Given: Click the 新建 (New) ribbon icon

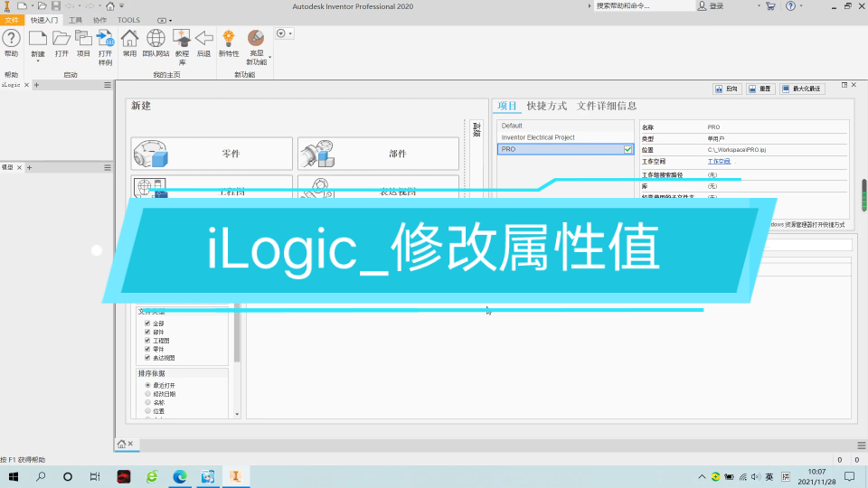Looking at the screenshot, I should click(x=38, y=40).
